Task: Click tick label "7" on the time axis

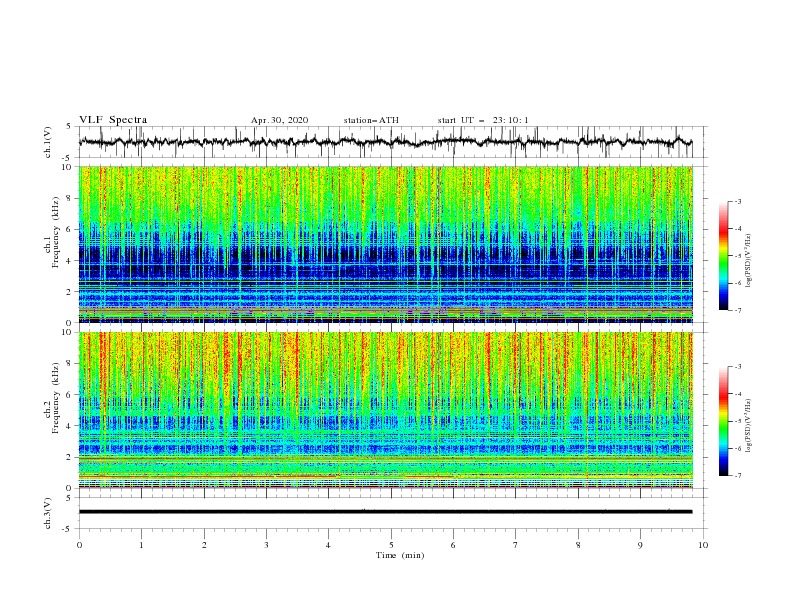Action: [x=516, y=545]
